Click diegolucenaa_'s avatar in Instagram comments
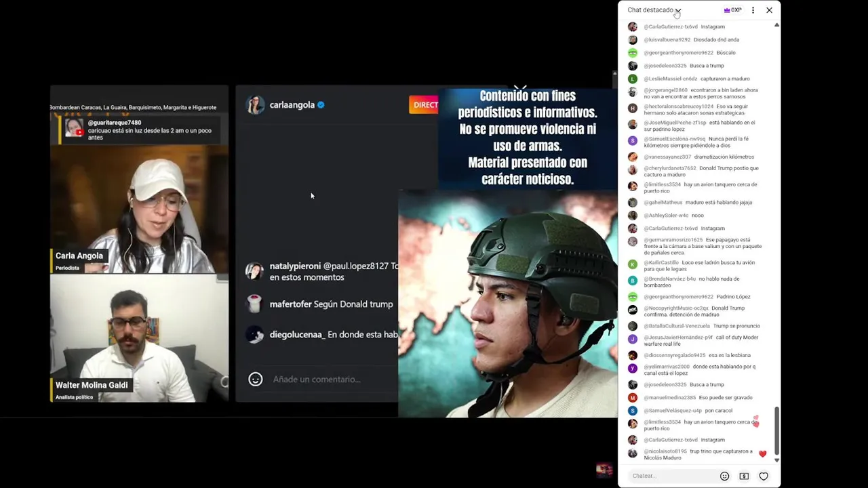The height and width of the screenshot is (488, 868). click(x=254, y=335)
